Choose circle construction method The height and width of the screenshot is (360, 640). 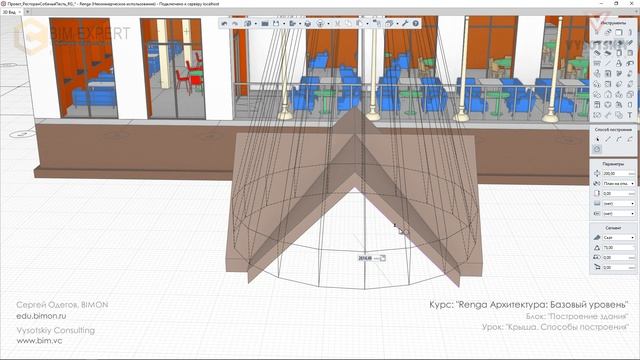(597, 149)
